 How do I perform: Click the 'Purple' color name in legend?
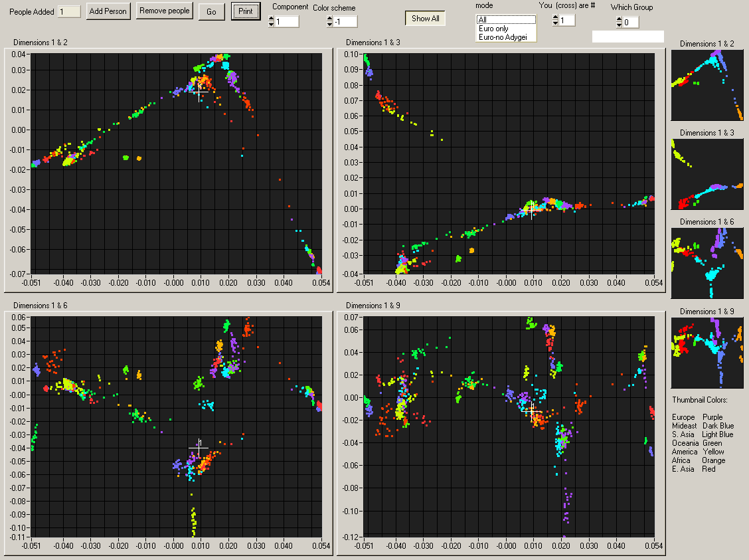click(712, 417)
